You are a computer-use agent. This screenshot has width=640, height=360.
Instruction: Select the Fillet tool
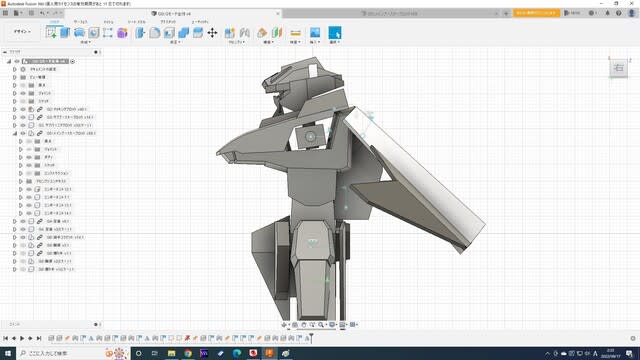pyautogui.click(x=155, y=33)
